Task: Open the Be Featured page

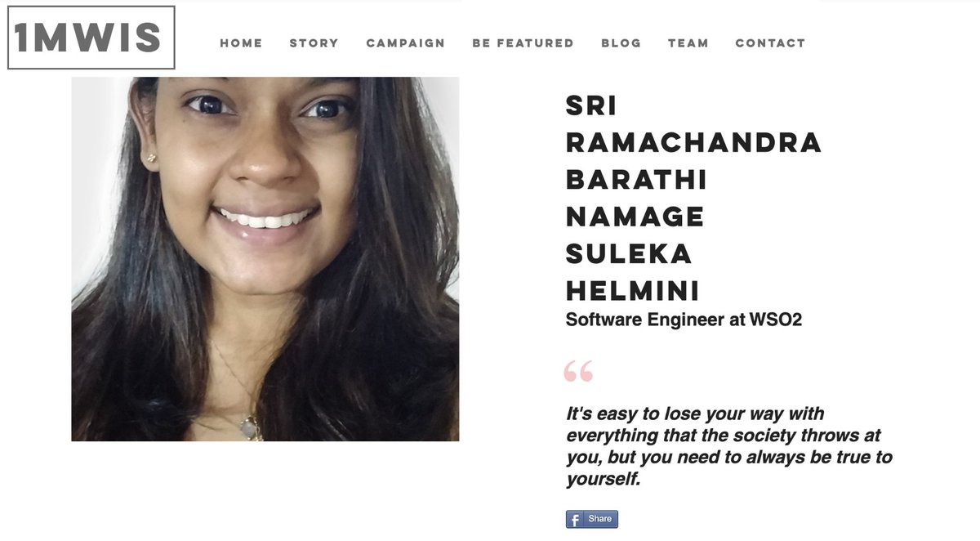Action: point(523,43)
